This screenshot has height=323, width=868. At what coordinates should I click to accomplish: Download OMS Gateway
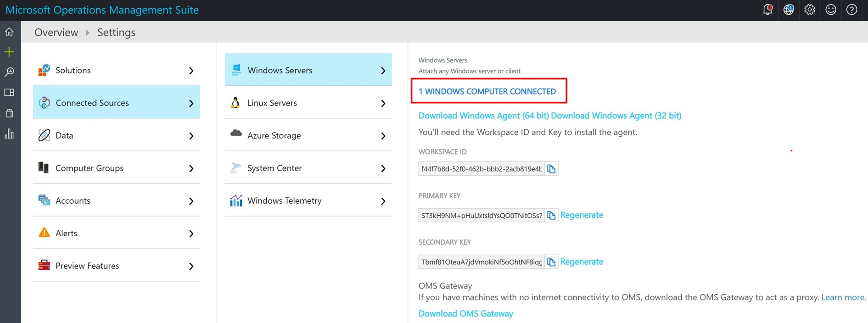point(466,314)
